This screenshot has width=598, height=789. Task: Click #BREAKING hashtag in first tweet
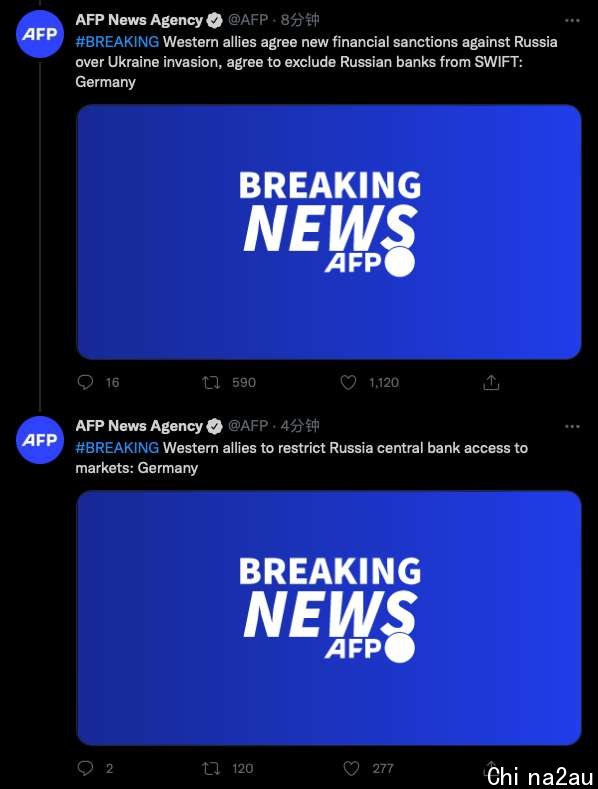117,41
